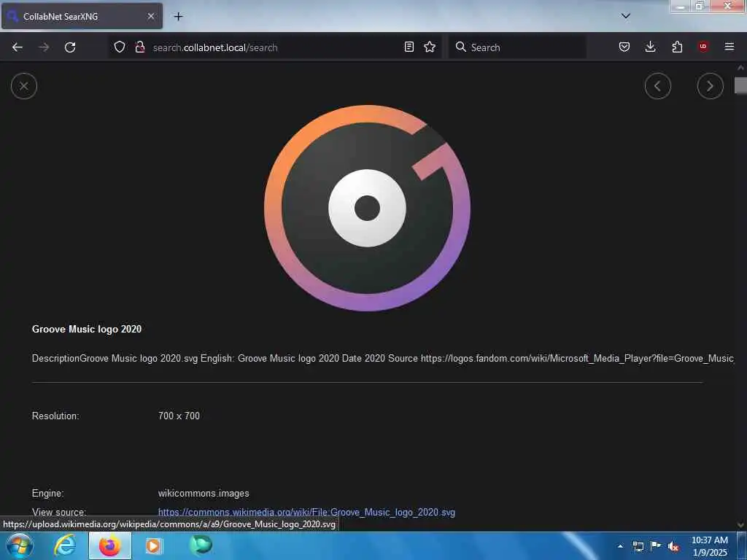Click the page vertical scrollbar thumb
The height and width of the screenshot is (560, 747).
(x=740, y=86)
